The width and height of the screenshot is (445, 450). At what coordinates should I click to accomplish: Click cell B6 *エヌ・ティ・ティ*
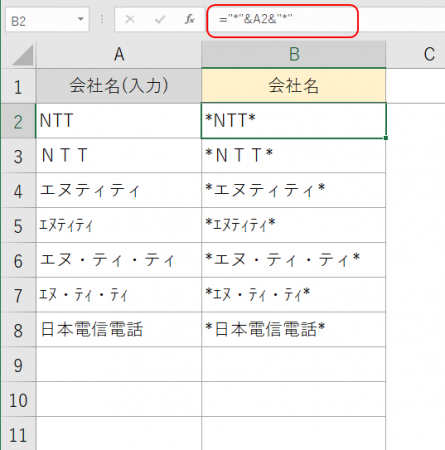click(x=293, y=260)
